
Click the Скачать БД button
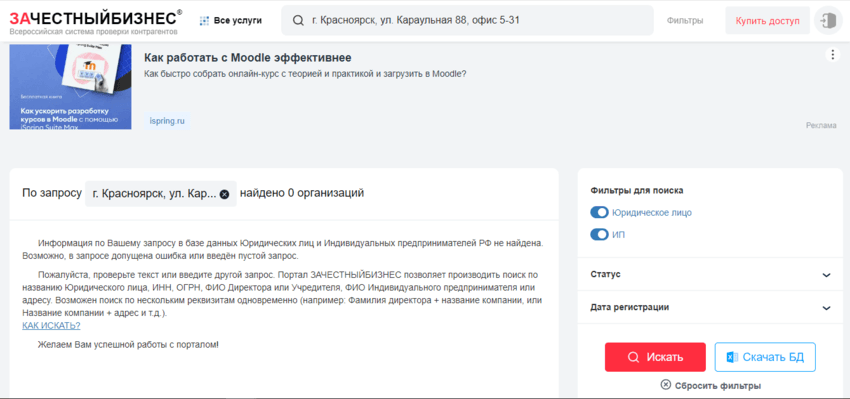(765, 357)
